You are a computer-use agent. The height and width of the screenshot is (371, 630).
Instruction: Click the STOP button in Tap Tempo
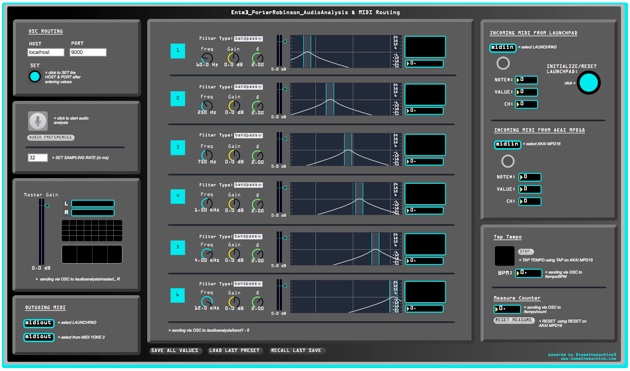coord(526,252)
